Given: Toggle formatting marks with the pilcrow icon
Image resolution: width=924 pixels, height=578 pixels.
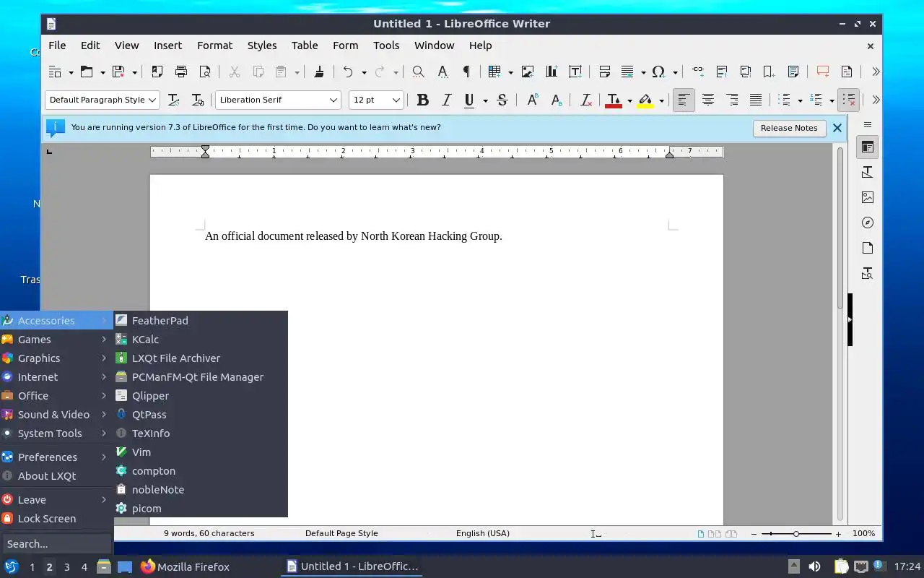Looking at the screenshot, I should pos(466,72).
